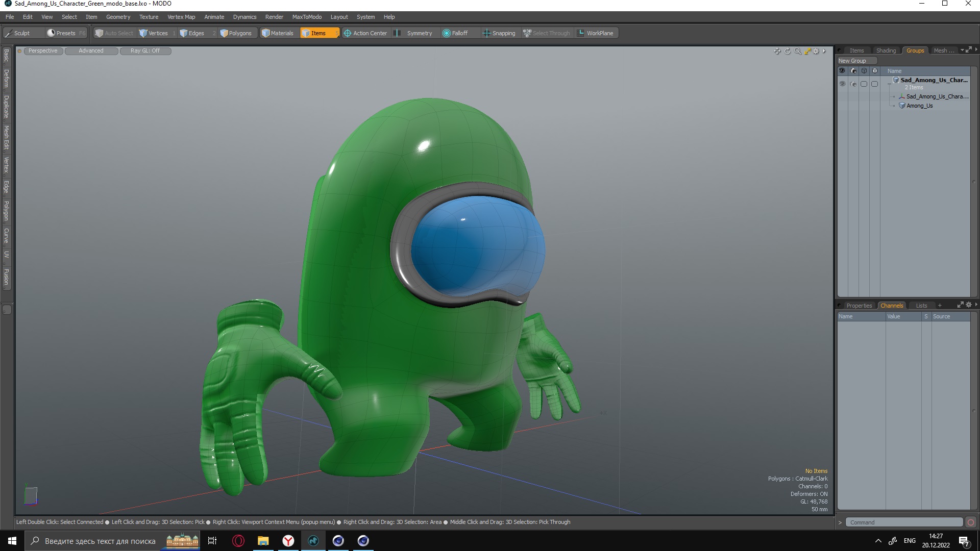The width and height of the screenshot is (980, 551).
Task: Switch to the Lists tab
Action: pos(921,306)
